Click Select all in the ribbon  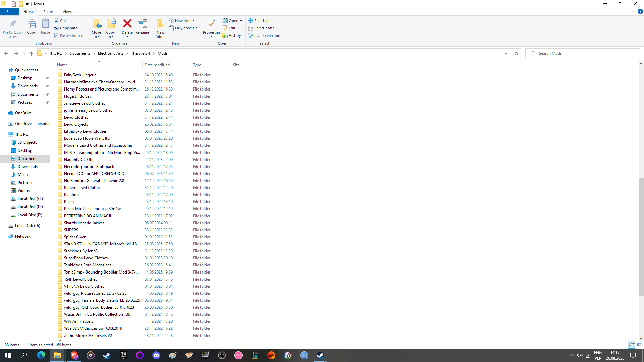[259, 21]
